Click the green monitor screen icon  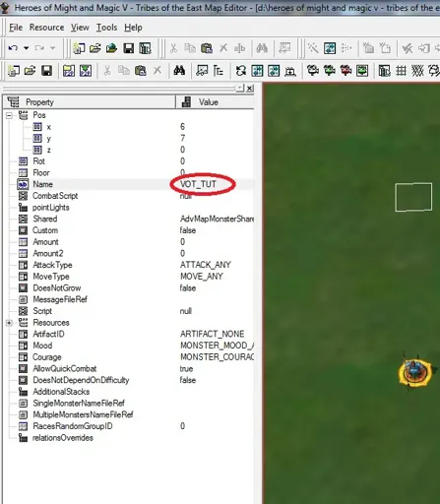[x=362, y=71]
